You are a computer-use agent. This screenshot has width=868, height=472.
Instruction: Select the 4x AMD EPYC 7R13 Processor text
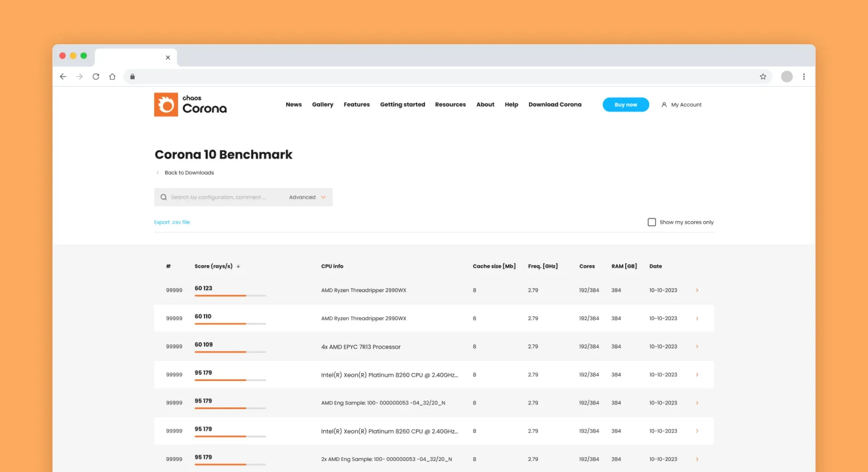click(361, 347)
